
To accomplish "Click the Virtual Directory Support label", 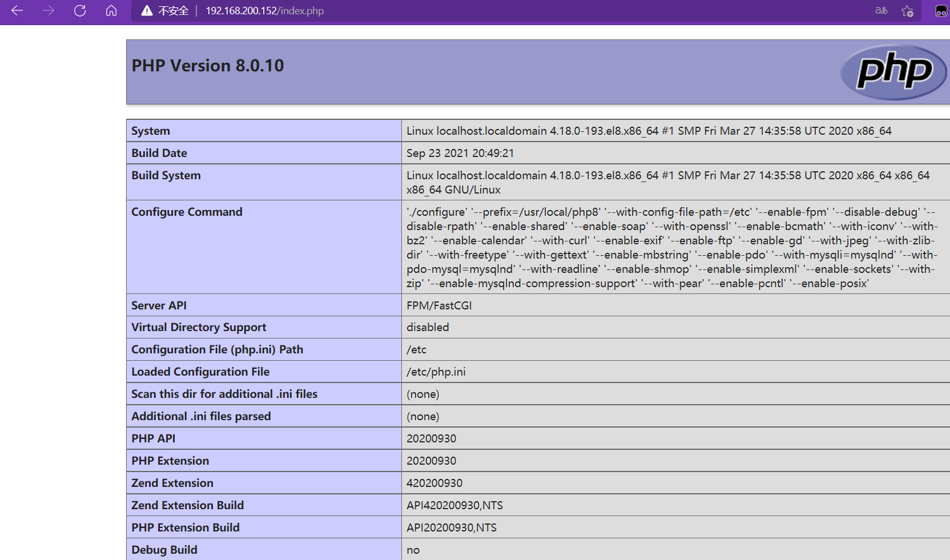I will 199,327.
